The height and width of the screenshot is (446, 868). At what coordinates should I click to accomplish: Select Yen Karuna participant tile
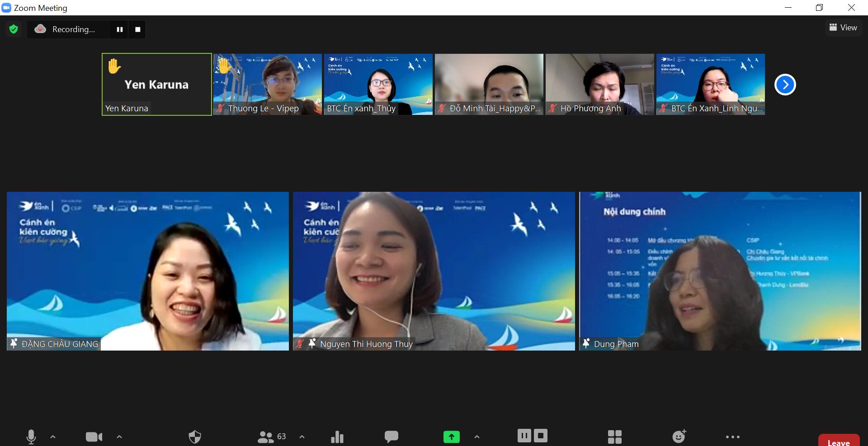157,85
